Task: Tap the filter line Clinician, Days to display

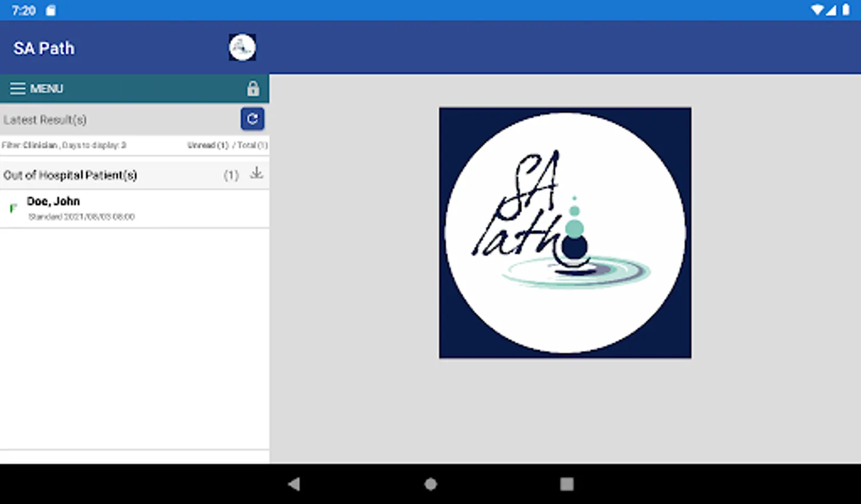Action: point(64,145)
